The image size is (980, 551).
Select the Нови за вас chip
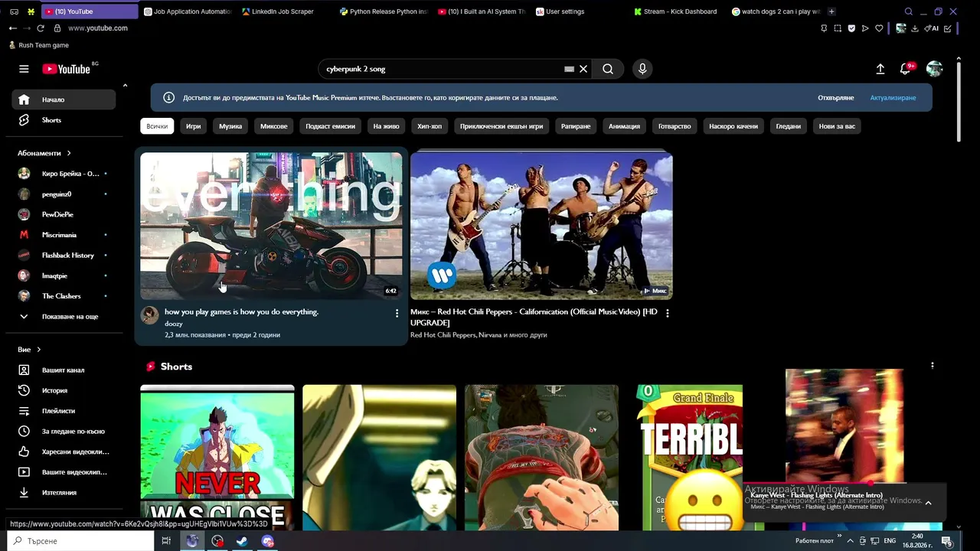pyautogui.click(x=837, y=126)
